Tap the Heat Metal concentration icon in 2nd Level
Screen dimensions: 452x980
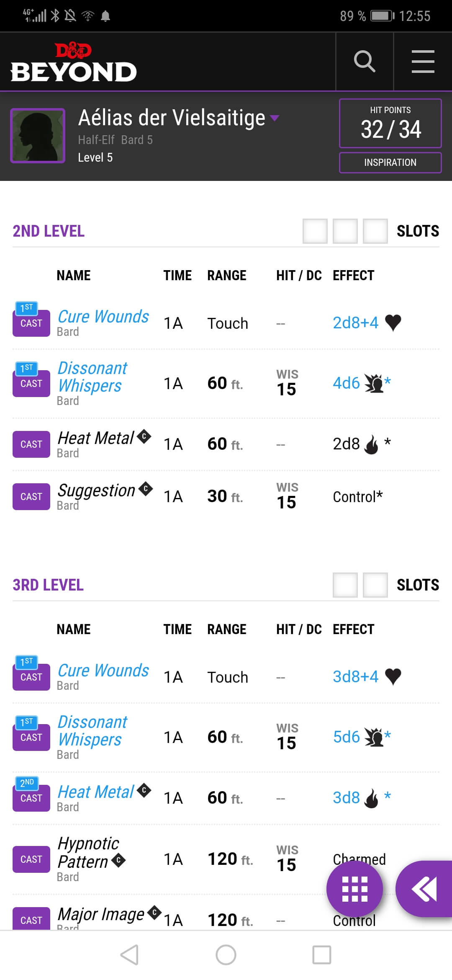tap(144, 436)
